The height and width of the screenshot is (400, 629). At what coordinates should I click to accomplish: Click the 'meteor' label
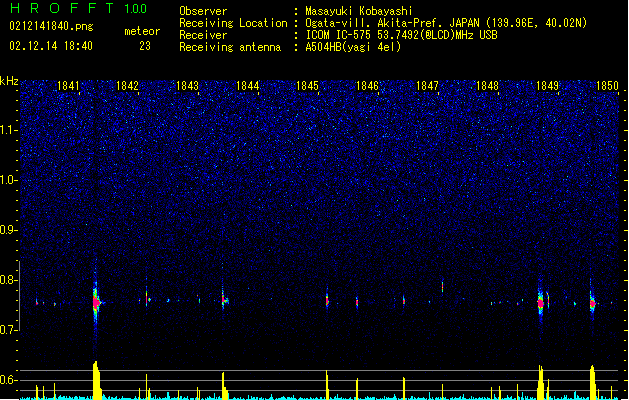pos(142,31)
